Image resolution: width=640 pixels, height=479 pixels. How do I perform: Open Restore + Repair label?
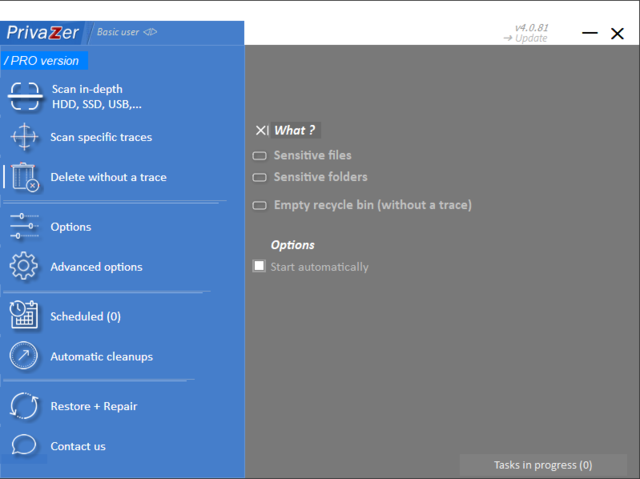pos(94,406)
